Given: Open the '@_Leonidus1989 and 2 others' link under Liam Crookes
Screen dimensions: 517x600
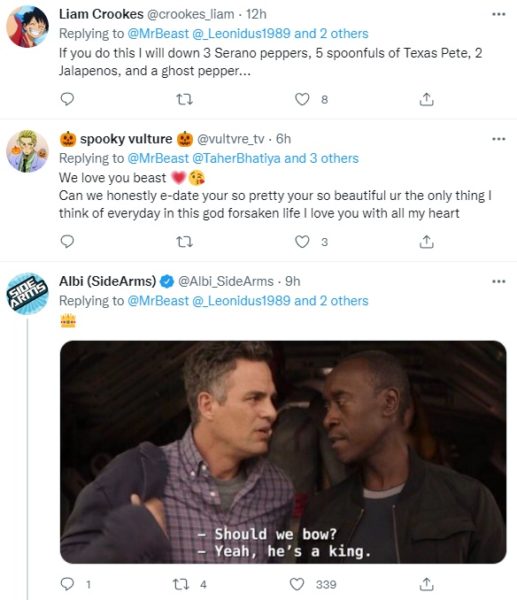Looking at the screenshot, I should (280, 34).
